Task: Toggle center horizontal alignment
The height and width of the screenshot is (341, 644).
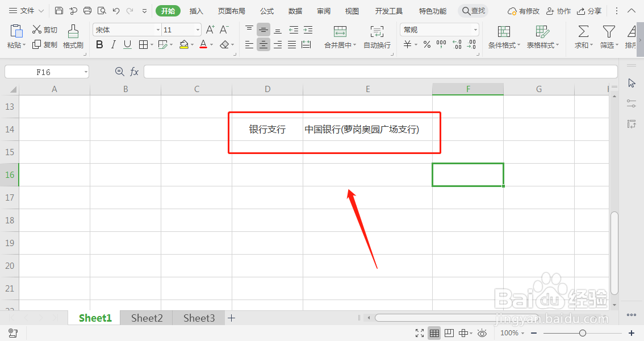Action: (x=264, y=44)
